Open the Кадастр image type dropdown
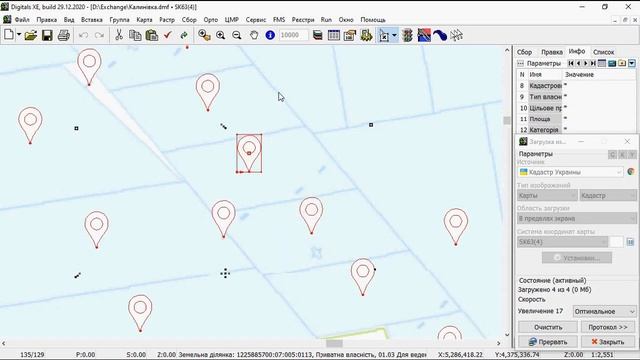Screen dimensions: 640x360 (x=607, y=196)
